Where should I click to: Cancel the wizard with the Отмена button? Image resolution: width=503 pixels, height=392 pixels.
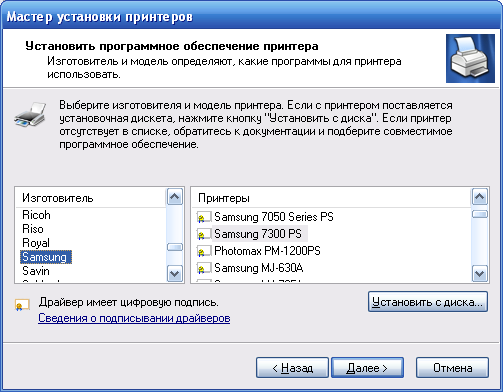point(452,368)
